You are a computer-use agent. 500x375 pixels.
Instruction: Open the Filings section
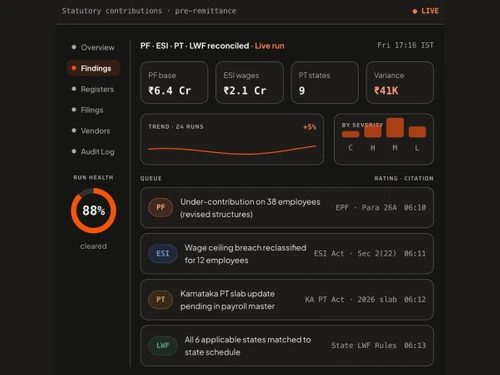[x=93, y=110]
